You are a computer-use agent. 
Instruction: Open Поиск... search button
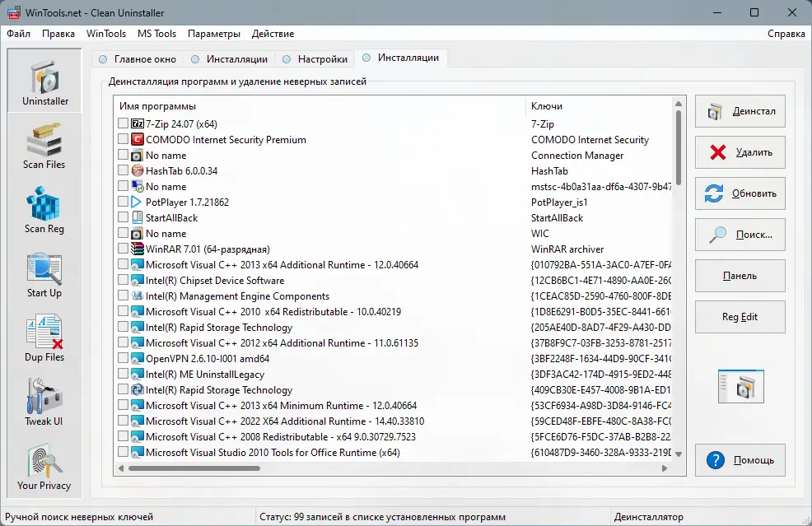(740, 235)
